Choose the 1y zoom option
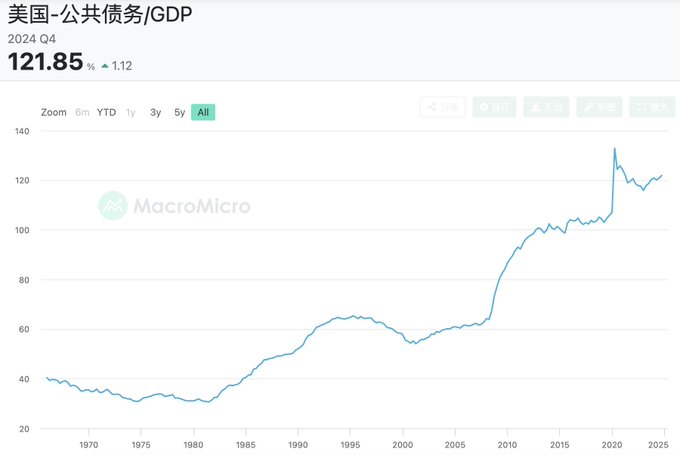680x455 pixels. (131, 112)
